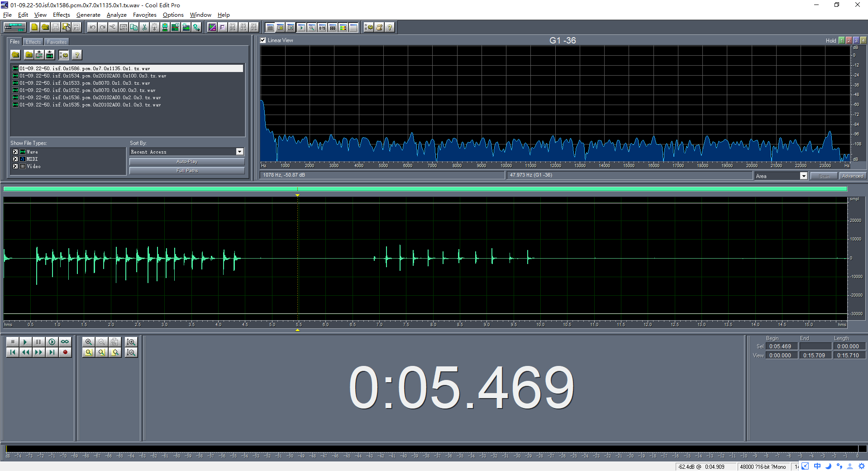Close selected file with the red X icon

coord(29,55)
